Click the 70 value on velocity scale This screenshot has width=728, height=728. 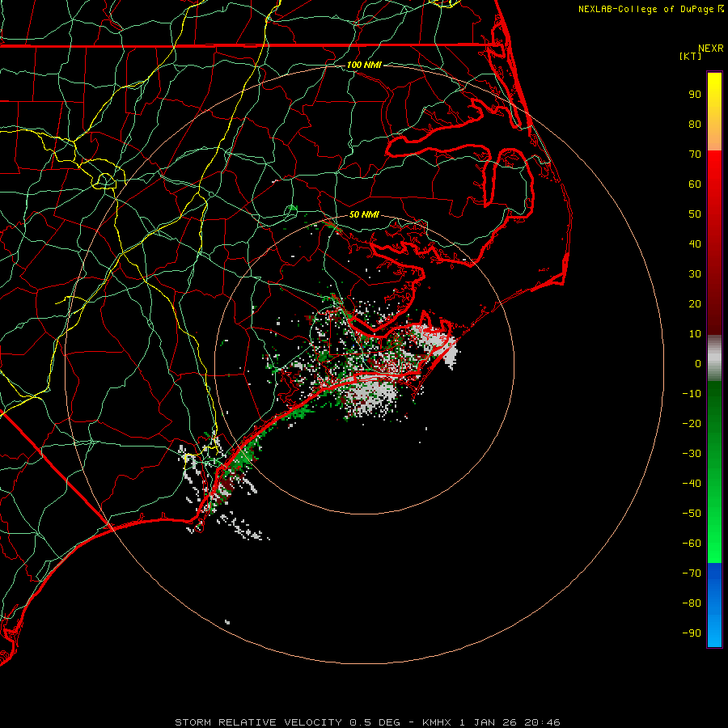click(x=695, y=154)
